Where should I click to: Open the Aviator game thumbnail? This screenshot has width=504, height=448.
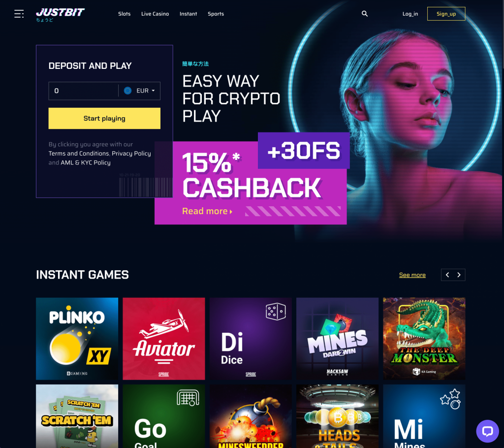163,339
